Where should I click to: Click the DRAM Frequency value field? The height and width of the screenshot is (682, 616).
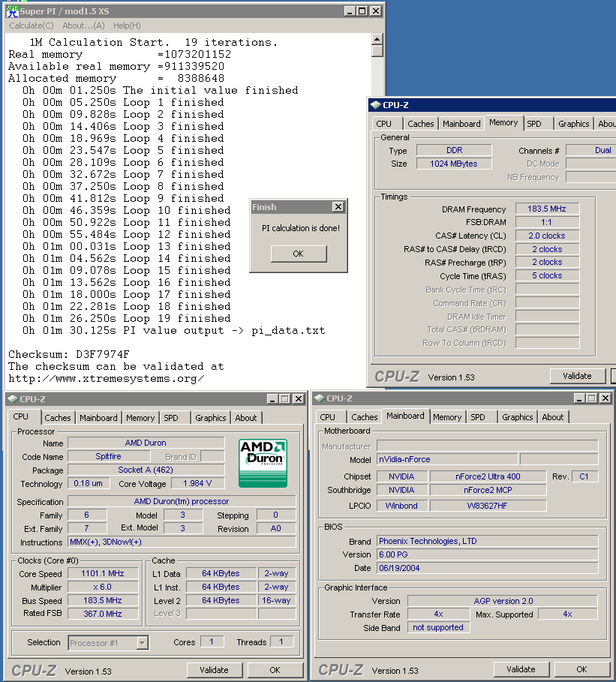pos(547,209)
